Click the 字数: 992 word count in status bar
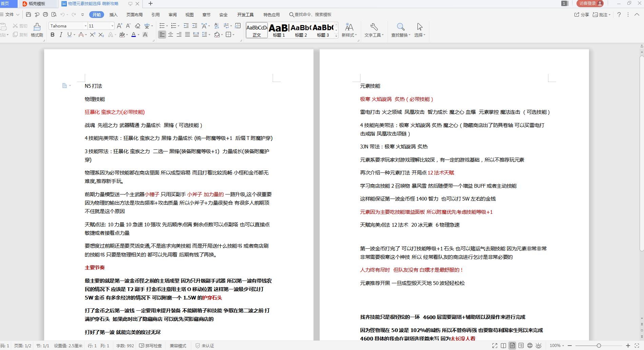This screenshot has height=350, width=644. (125, 346)
